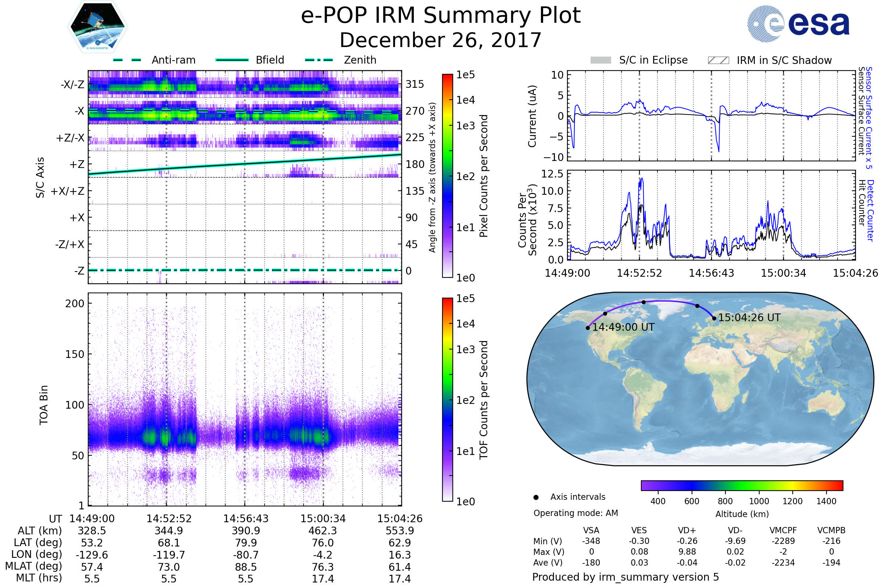Image resolution: width=882 pixels, height=588 pixels.
Task: Click the 14:49:00 UT orbit start point
Action: 588,328
